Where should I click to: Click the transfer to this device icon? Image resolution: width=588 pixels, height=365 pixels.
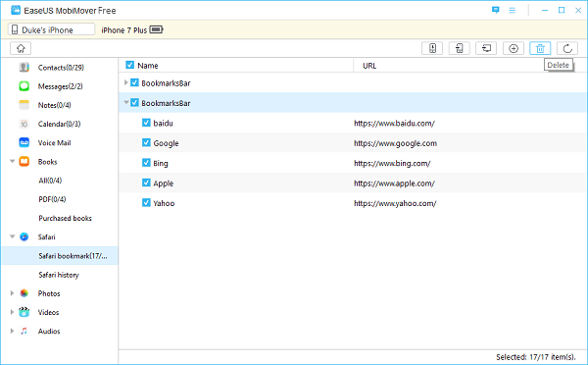pyautogui.click(x=432, y=48)
